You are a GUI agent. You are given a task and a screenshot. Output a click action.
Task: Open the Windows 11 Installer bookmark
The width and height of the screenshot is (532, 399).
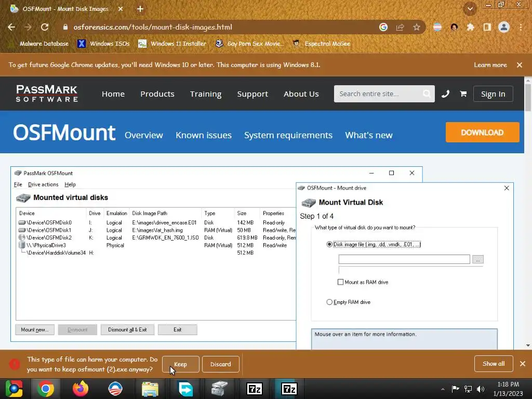pos(172,44)
